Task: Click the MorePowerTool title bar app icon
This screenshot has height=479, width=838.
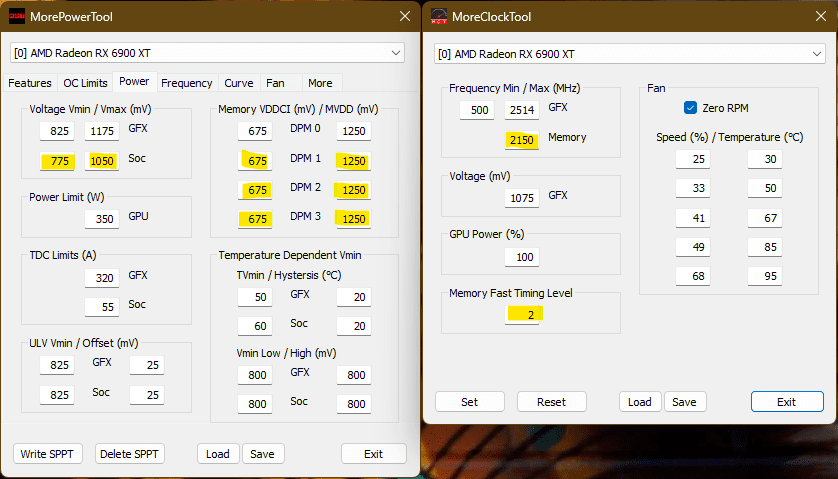Action: (x=17, y=16)
